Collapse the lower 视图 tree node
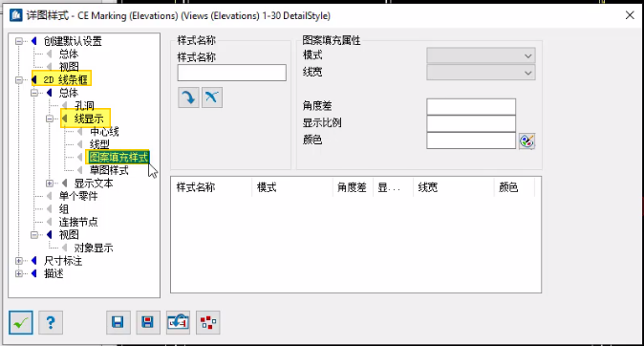This screenshot has height=346, width=644. click(34, 235)
